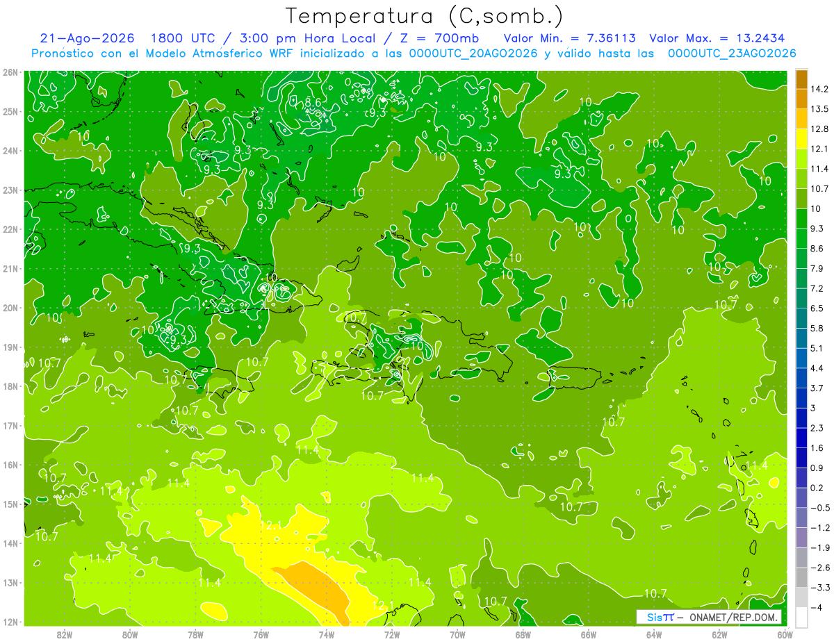Click legend label '-0.5'

pyautogui.click(x=819, y=508)
